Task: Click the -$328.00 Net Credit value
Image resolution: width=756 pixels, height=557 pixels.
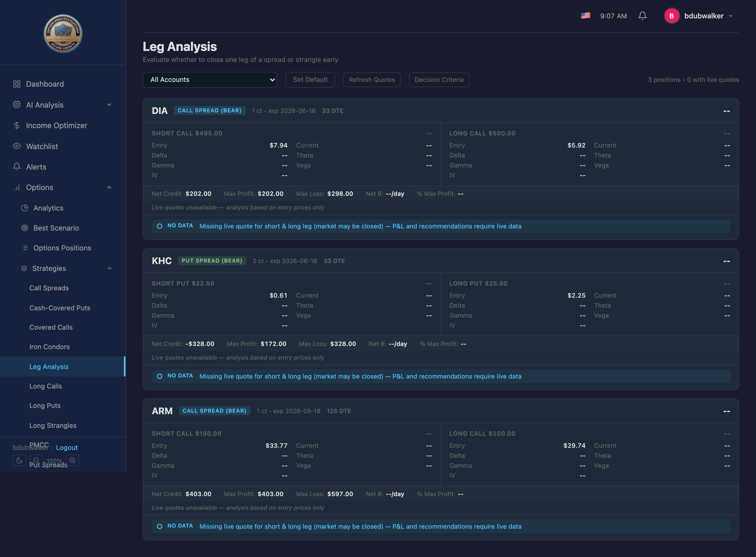Action: click(x=200, y=344)
